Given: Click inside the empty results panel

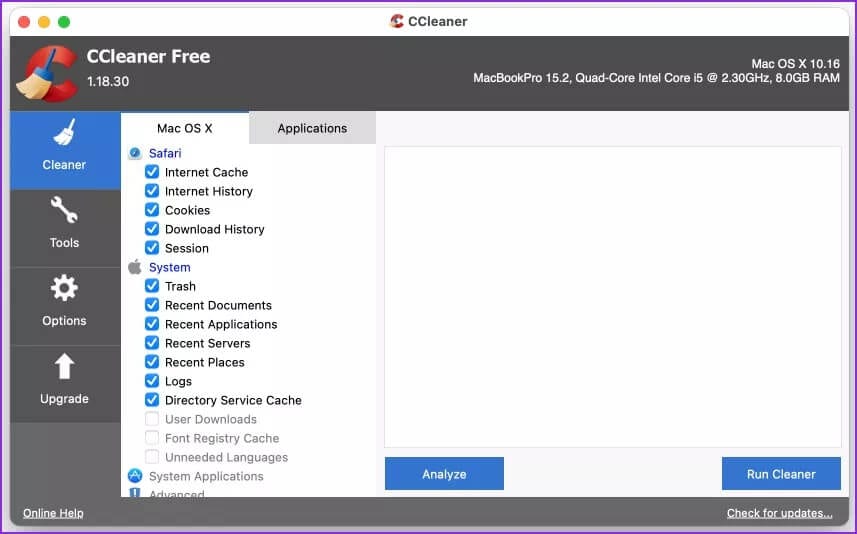Looking at the screenshot, I should pos(613,297).
